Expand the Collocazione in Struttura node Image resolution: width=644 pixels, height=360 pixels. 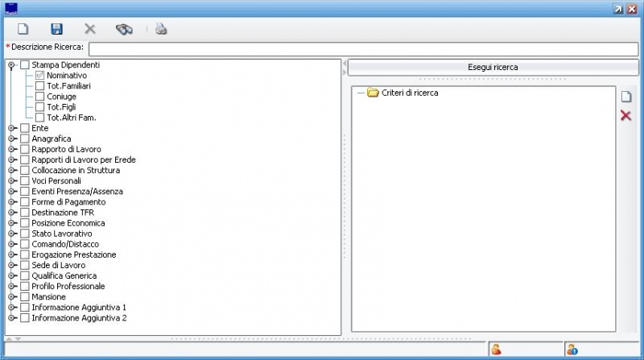[11, 170]
